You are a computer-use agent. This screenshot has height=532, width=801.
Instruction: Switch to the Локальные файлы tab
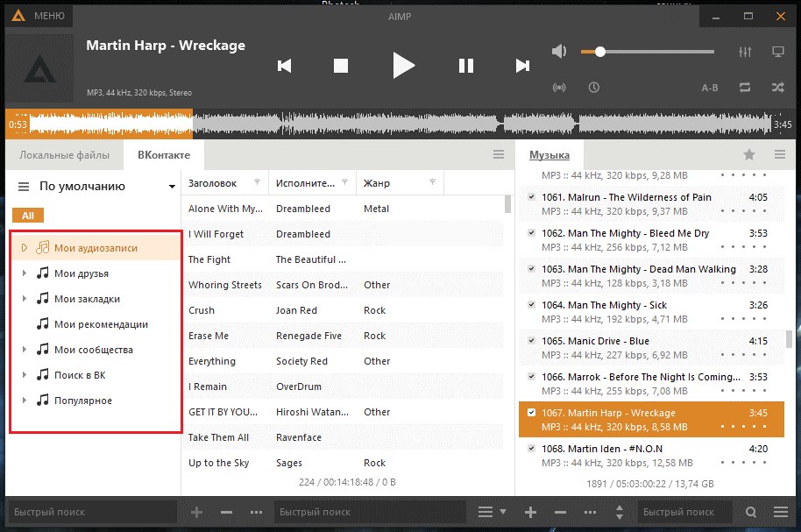pos(65,155)
